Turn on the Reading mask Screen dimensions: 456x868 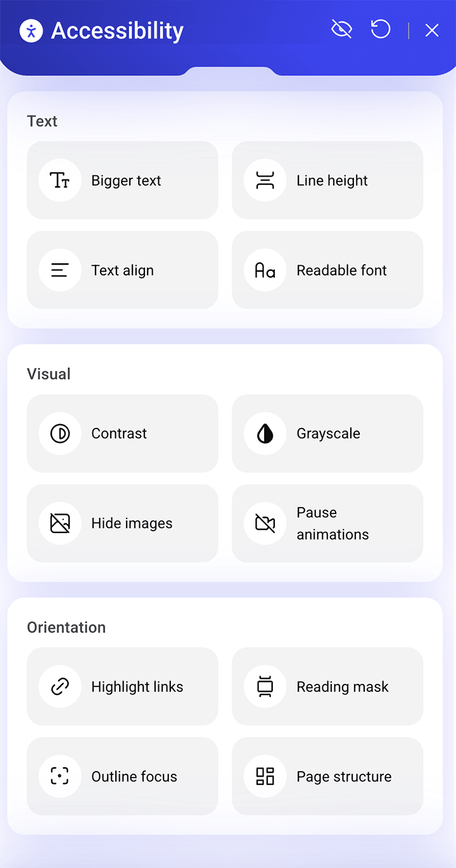click(327, 687)
